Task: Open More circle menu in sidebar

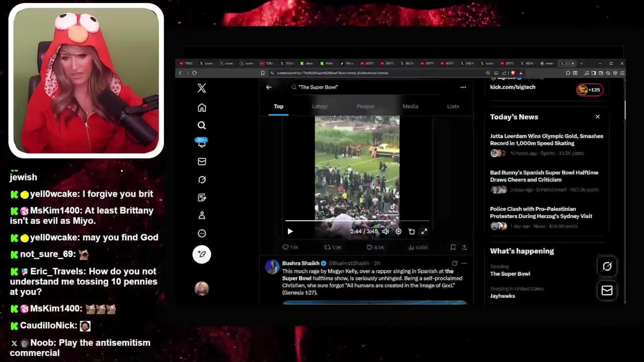Action: pyautogui.click(x=202, y=233)
